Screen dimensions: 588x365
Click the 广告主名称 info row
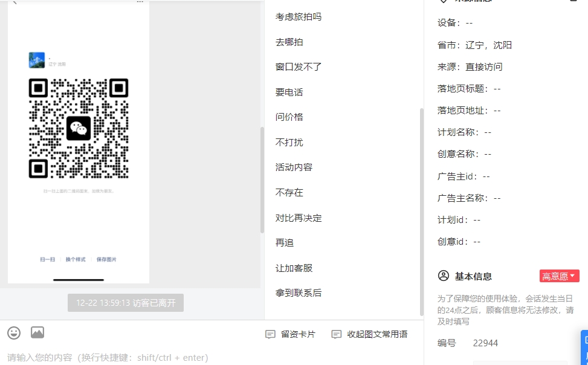click(469, 198)
